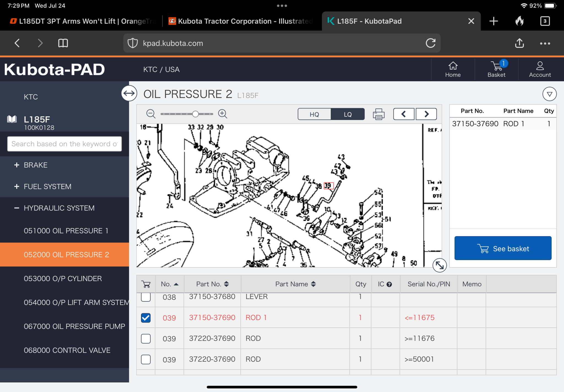Zoom in the diagram with plus magnifier
Screen dimensions: 564x392
pyautogui.click(x=223, y=114)
